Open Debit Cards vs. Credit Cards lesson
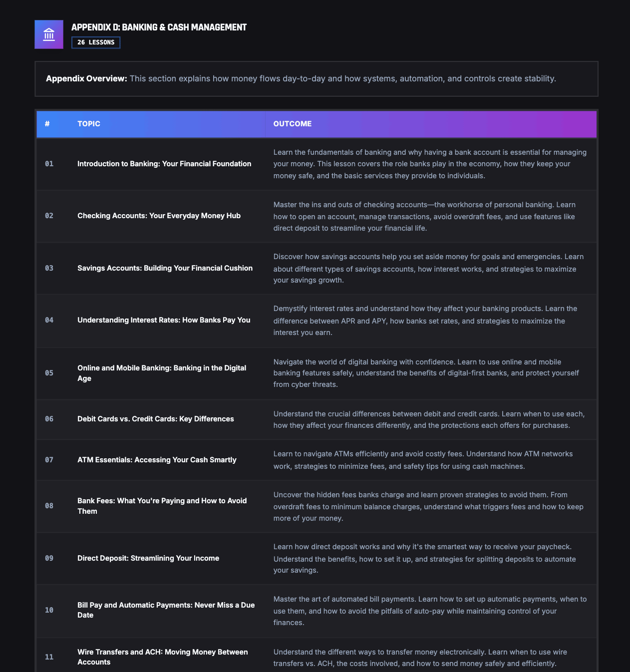The width and height of the screenshot is (630, 672). click(x=155, y=419)
